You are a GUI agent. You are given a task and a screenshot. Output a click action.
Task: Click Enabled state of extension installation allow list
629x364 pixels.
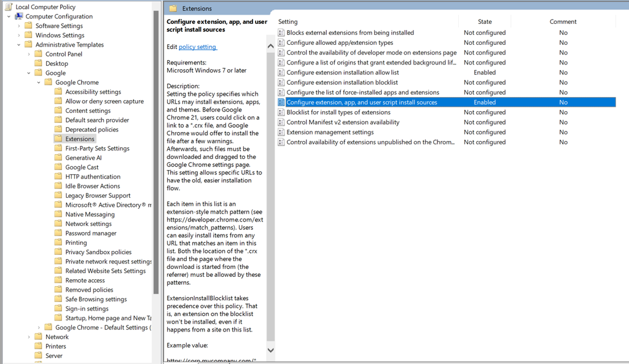(x=485, y=72)
